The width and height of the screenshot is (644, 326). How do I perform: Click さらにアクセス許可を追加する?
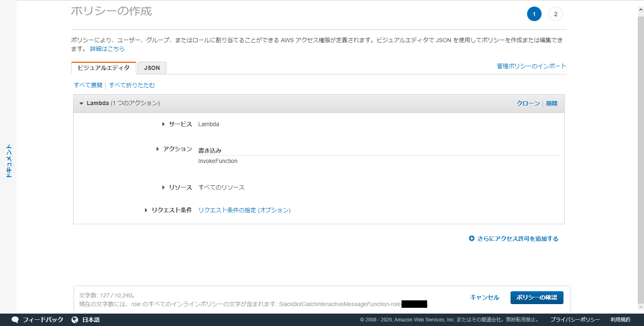tap(518, 239)
